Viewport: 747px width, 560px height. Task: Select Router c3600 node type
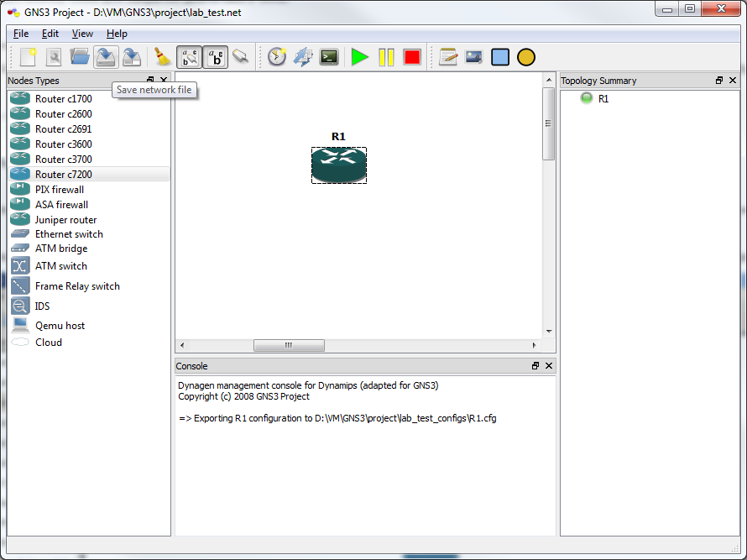coord(89,144)
